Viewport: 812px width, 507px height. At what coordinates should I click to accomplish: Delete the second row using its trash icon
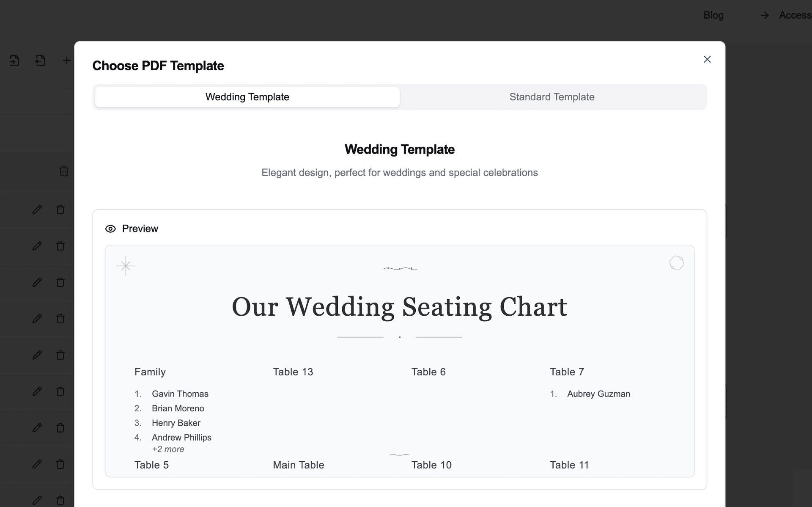click(60, 246)
